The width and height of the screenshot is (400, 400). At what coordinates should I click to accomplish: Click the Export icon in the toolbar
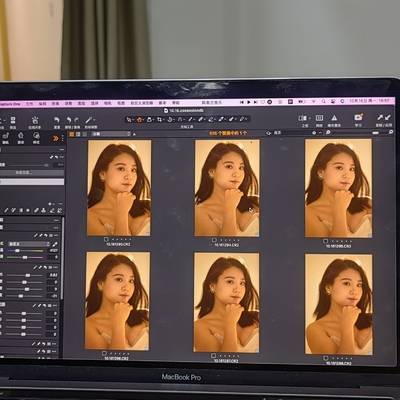[13, 120]
